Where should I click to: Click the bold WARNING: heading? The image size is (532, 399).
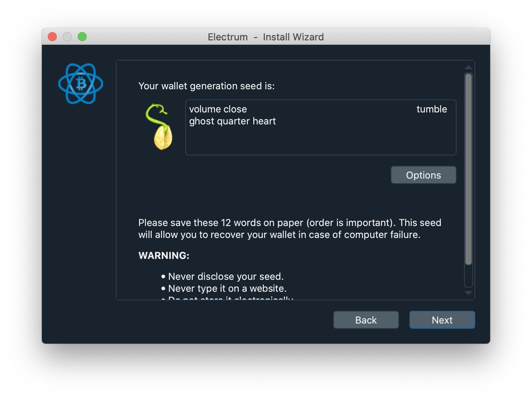click(x=164, y=256)
